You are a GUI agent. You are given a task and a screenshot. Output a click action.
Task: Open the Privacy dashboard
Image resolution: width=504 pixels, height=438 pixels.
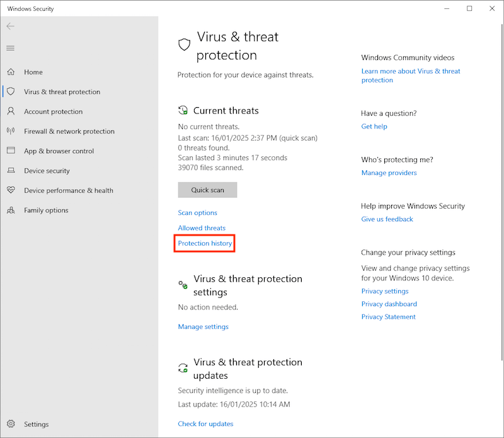[x=389, y=304]
